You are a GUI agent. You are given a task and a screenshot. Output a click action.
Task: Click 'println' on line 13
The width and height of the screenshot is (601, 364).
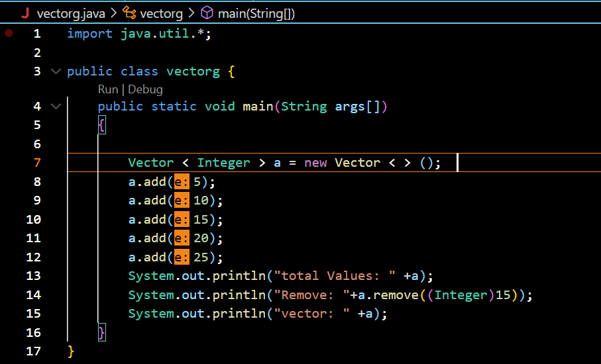239,277
